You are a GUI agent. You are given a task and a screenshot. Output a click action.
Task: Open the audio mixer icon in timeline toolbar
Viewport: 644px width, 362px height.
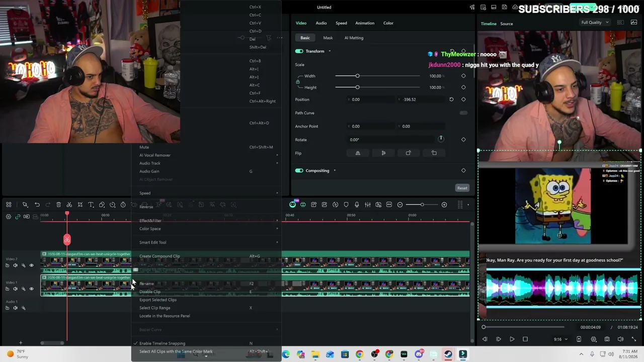click(368, 205)
